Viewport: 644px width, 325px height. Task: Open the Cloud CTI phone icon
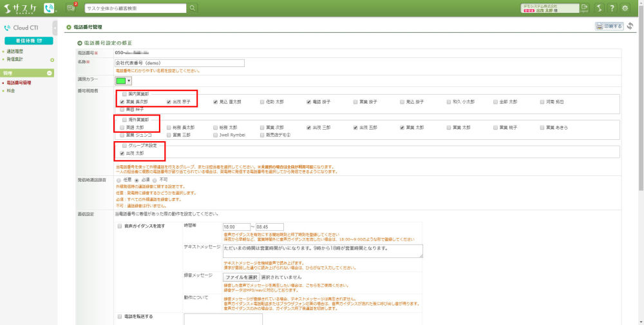click(x=49, y=8)
